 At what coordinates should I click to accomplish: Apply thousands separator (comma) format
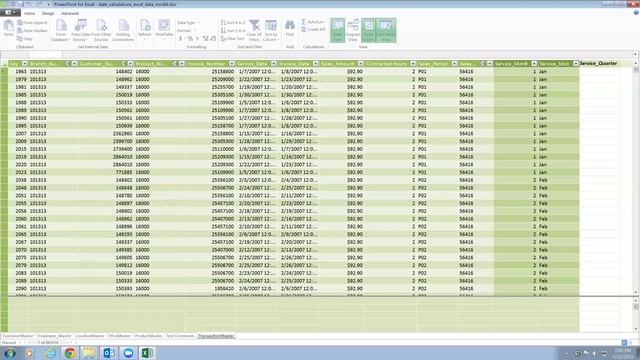[197, 38]
